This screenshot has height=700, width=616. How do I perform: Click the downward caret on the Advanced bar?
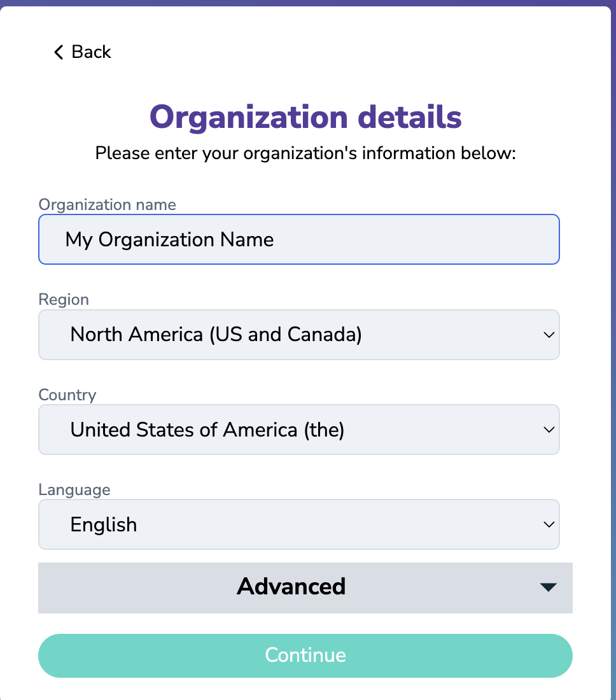click(x=547, y=587)
